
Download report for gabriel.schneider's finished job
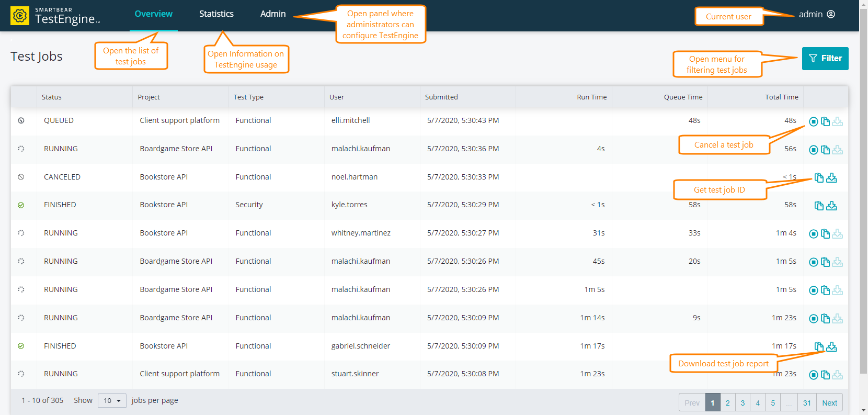pos(832,346)
